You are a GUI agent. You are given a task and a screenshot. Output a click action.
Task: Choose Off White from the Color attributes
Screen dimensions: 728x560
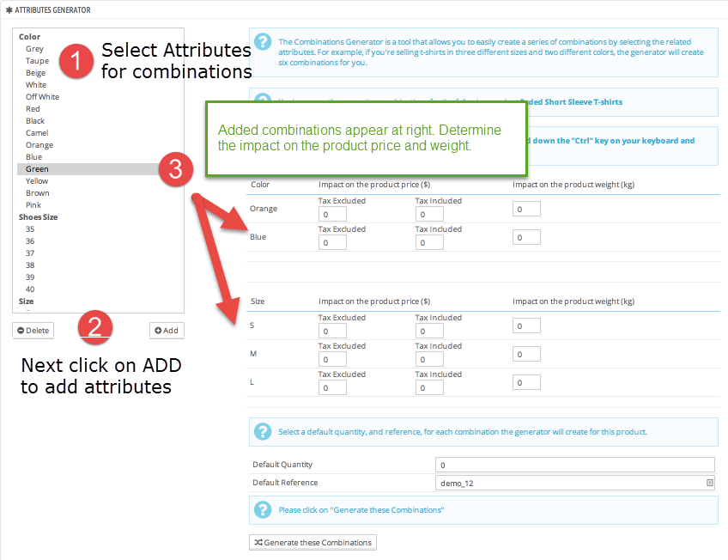pyautogui.click(x=42, y=97)
